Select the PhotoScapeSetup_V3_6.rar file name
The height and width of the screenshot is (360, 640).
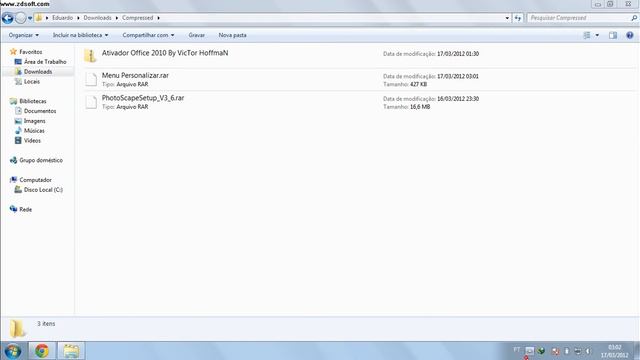click(x=143, y=98)
